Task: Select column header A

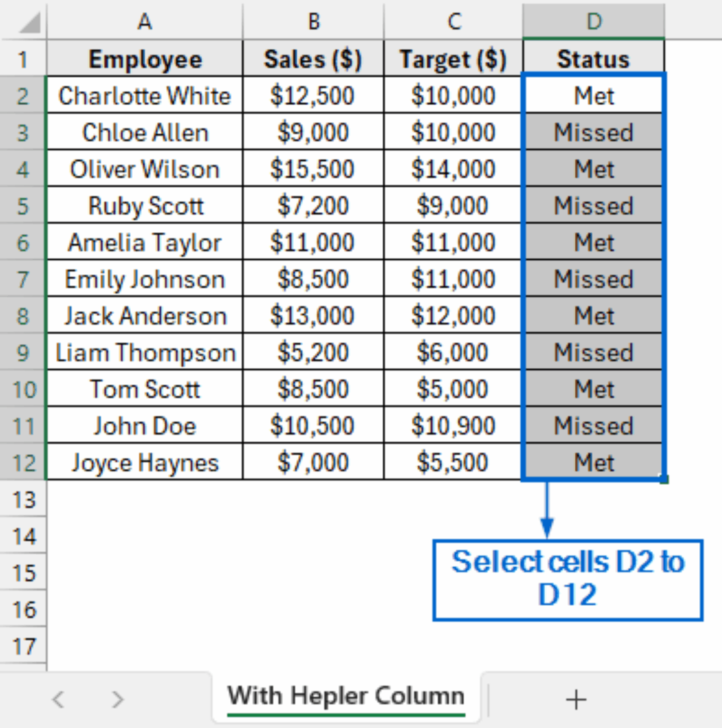Action: (144, 21)
